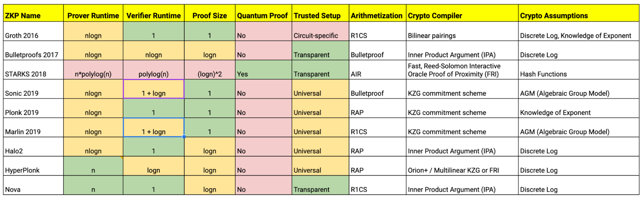Click the blue fill handle on Marlin cell
Viewport: 644px width, 202px height.
tap(184, 137)
